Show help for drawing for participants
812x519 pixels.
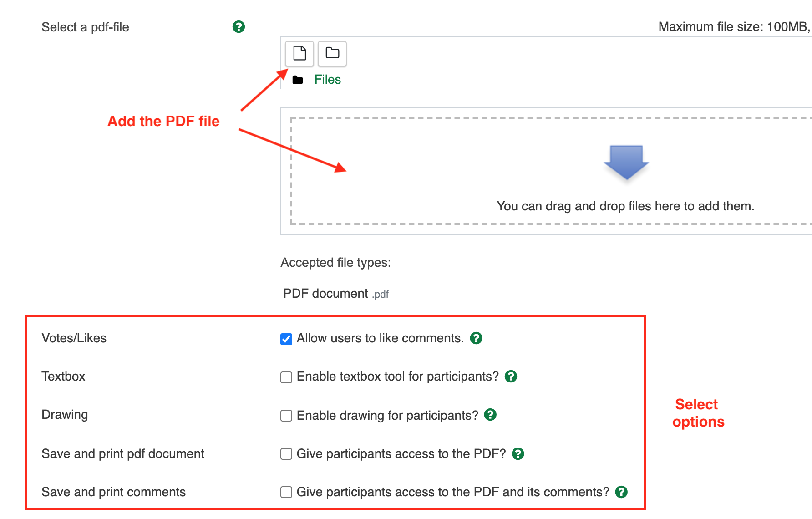pyautogui.click(x=490, y=415)
